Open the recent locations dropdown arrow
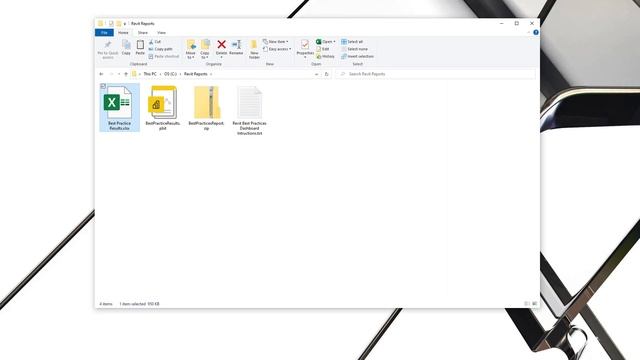The image size is (640, 360). coord(119,74)
